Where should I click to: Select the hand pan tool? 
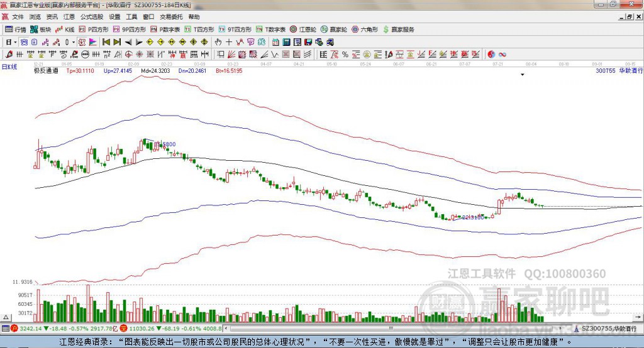tap(218, 42)
